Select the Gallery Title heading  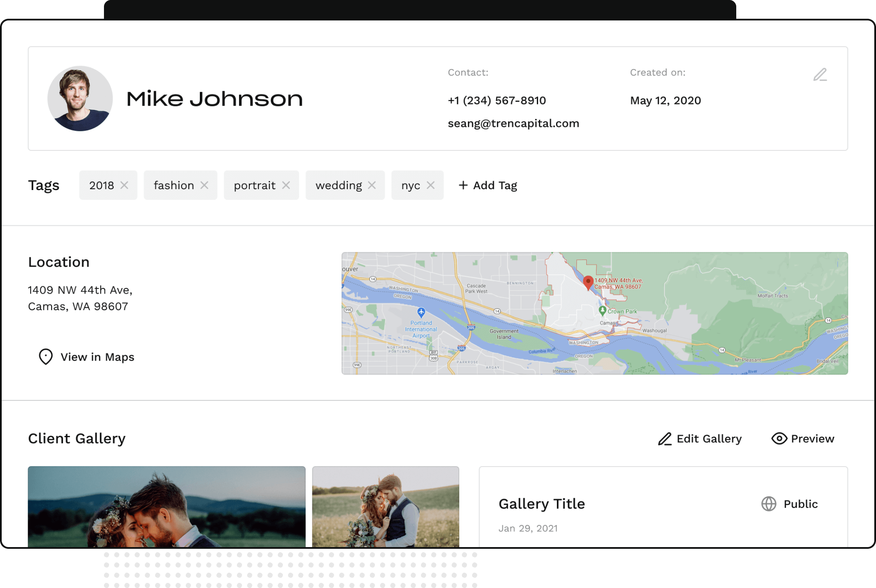(x=542, y=504)
